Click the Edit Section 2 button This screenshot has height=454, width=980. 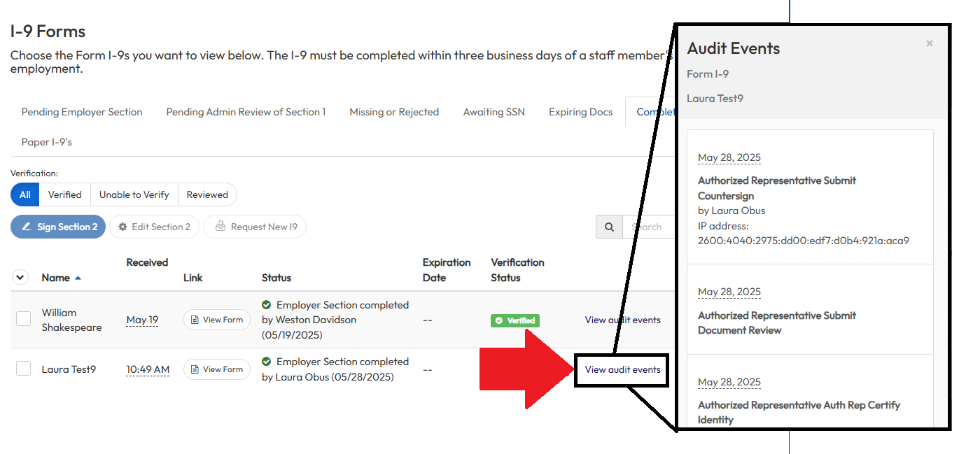click(154, 227)
